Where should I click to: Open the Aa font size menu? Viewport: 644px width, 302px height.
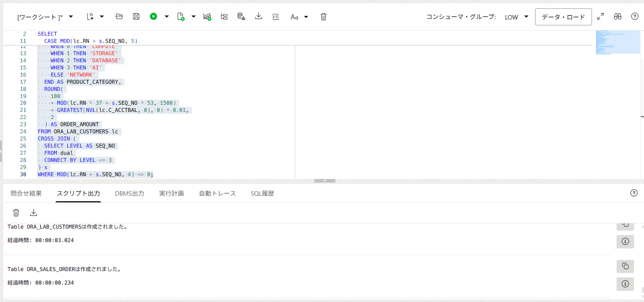coord(294,17)
